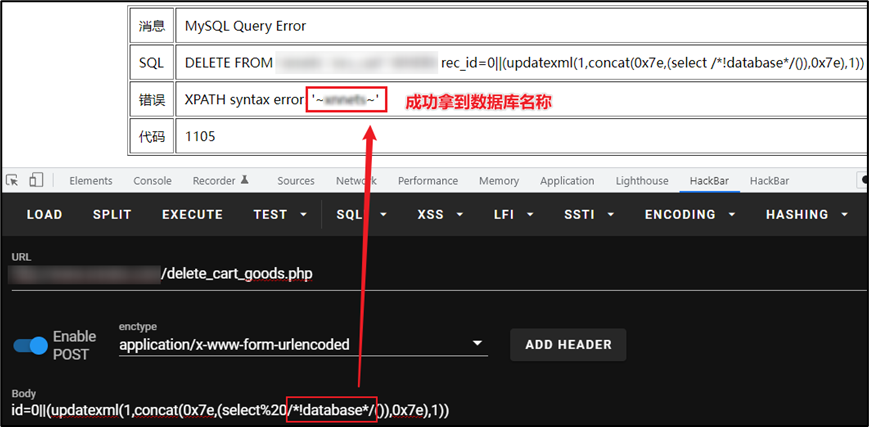Image resolution: width=869 pixels, height=427 pixels.
Task: Switch to the Application tab
Action: click(567, 181)
